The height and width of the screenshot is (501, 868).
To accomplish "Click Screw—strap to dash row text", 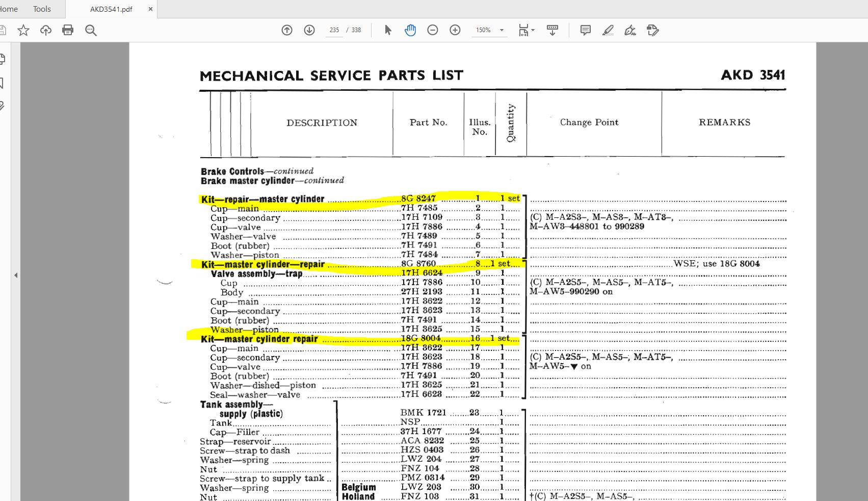I will pyautogui.click(x=245, y=450).
